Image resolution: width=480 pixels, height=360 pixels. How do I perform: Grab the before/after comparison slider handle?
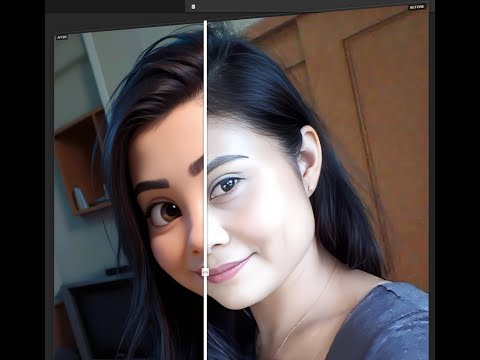[x=205, y=272]
